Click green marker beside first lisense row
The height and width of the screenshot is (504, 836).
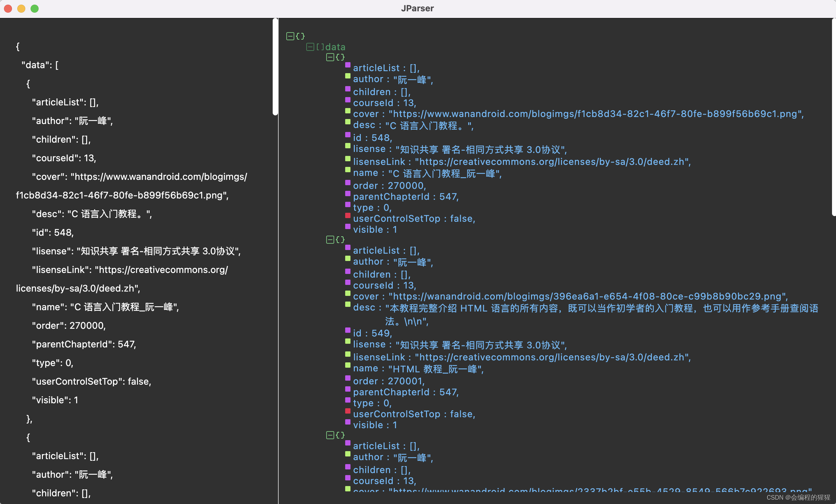[x=348, y=146]
